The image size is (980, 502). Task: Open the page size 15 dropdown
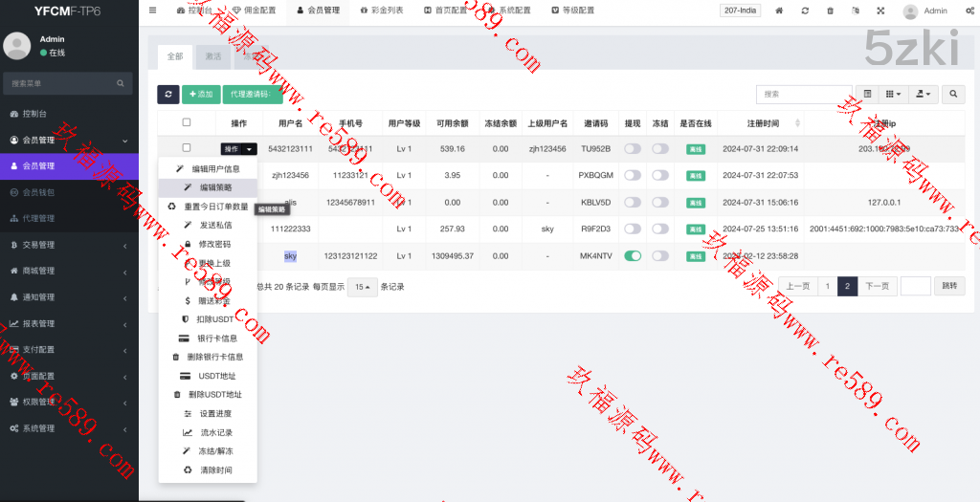(362, 287)
